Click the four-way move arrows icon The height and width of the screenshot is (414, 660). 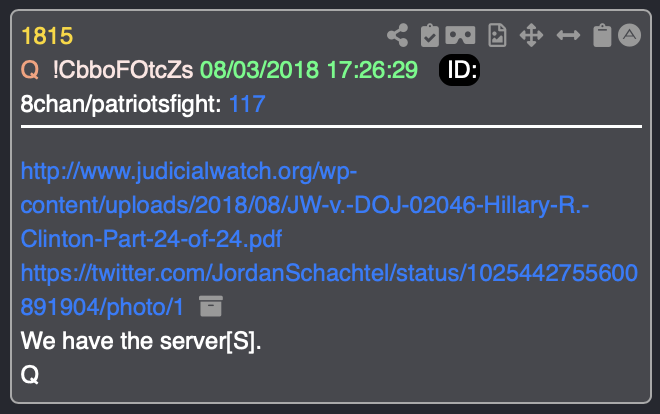tap(531, 35)
